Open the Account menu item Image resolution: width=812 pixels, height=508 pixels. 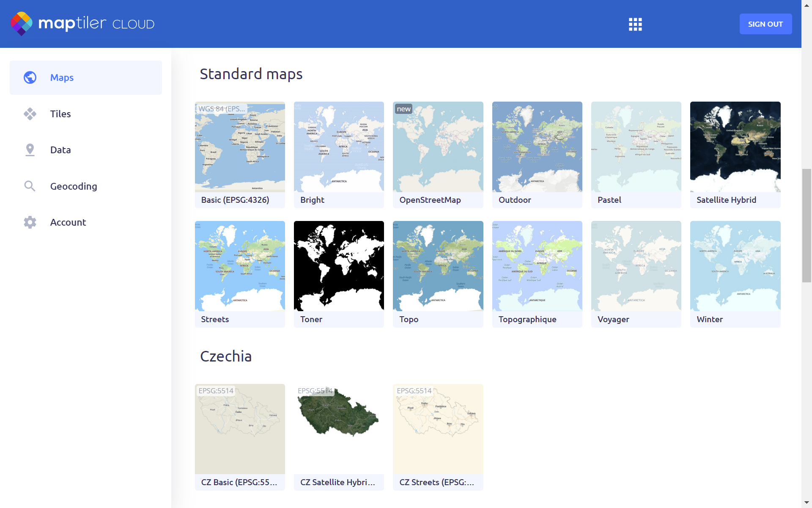68,222
